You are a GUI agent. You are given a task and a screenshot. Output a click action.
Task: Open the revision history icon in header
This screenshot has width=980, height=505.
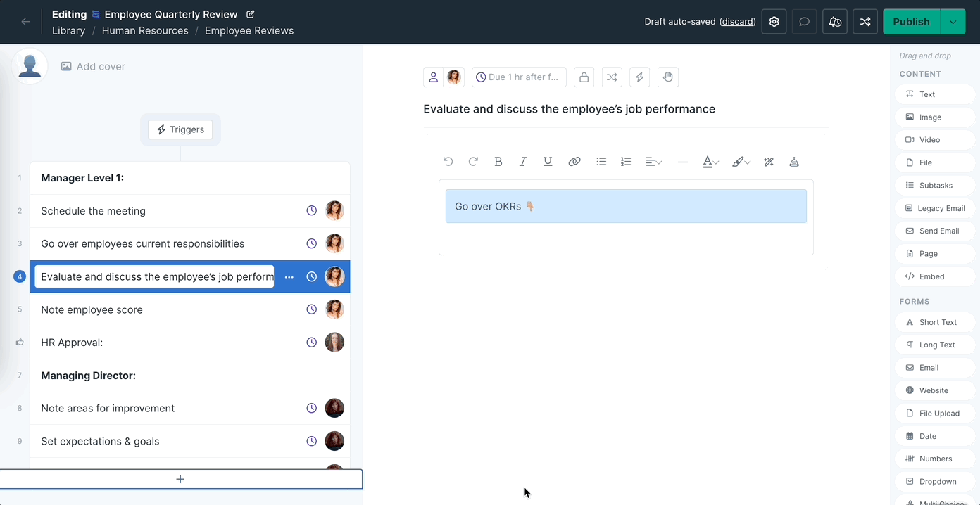[835, 22]
